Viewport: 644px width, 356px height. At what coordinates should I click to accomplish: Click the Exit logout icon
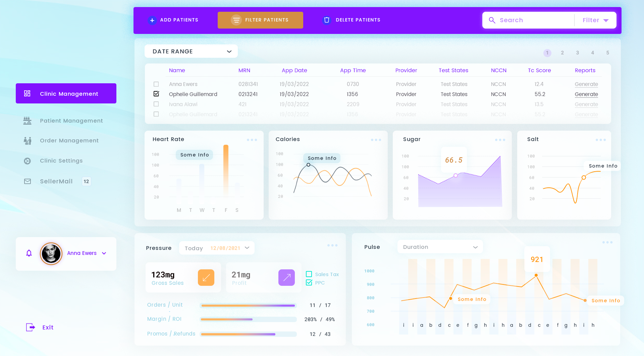[x=31, y=327]
